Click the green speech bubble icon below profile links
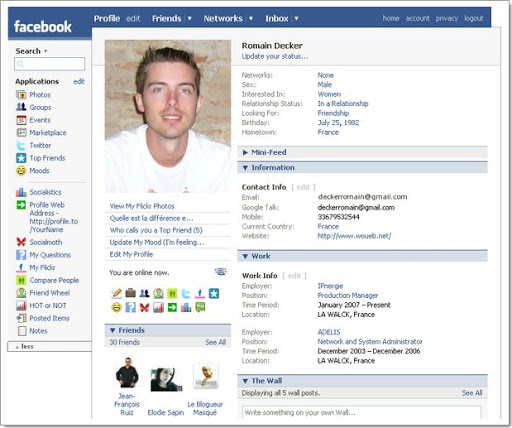The width and height of the screenshot is (512, 428). click(200, 307)
